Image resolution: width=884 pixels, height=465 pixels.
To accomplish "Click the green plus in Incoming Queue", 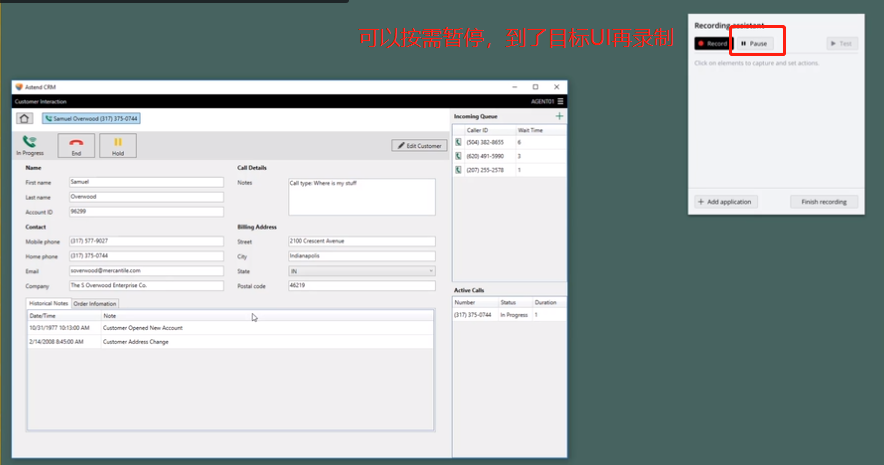I will [x=559, y=116].
